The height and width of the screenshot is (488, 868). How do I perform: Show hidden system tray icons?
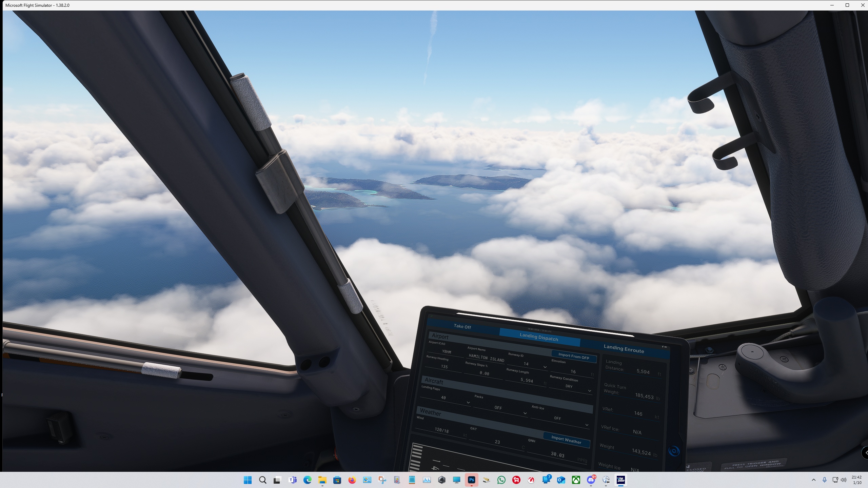click(x=814, y=480)
